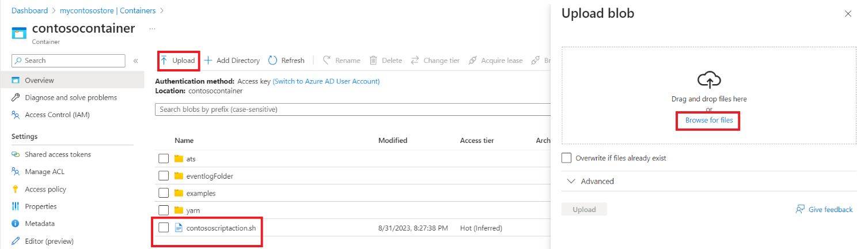Click the Rename toolbar icon

[x=327, y=61]
